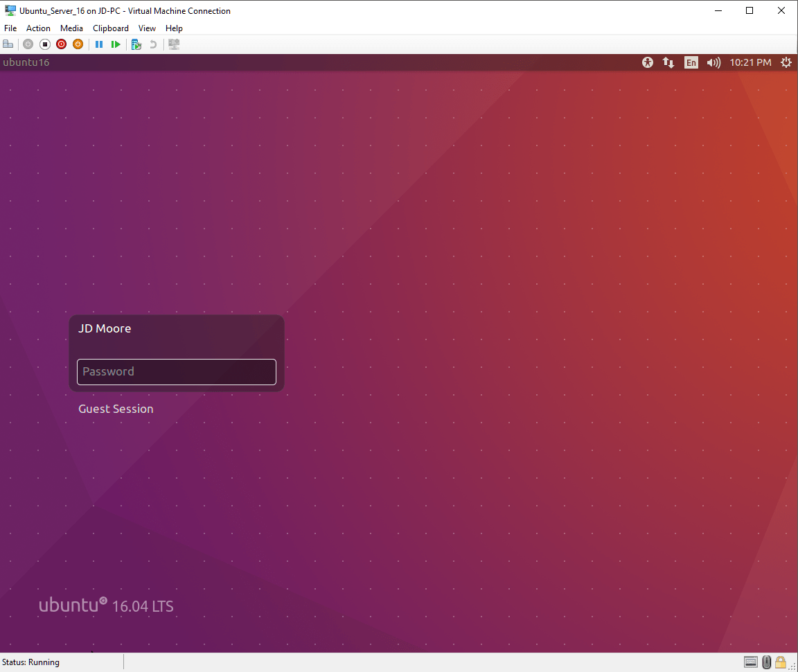Click the keyboard icon in status bar
Screen dimensions: 798x672
(x=751, y=662)
